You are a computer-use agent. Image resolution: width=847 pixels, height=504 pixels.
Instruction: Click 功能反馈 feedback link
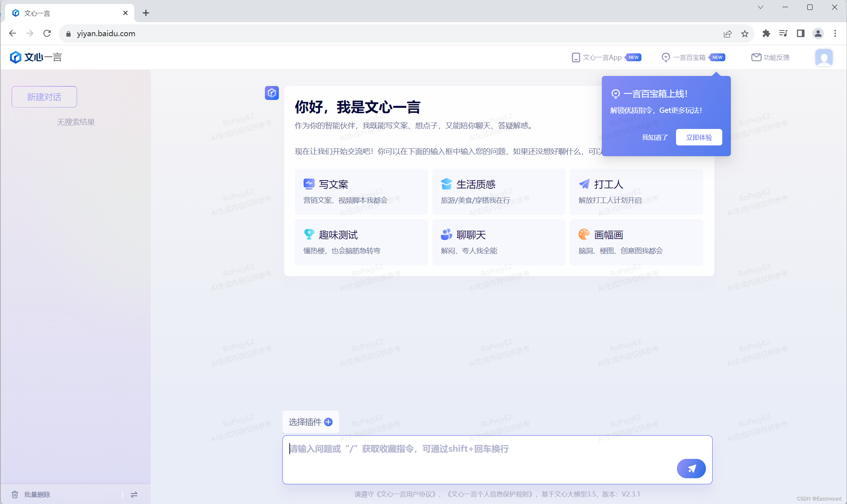771,57
